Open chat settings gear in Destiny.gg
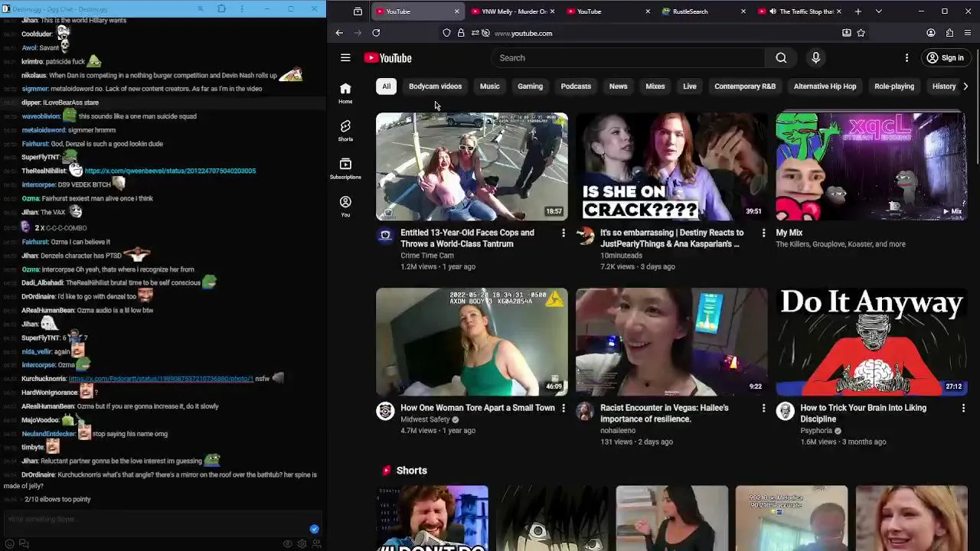This screenshot has width=980, height=551. tap(302, 544)
